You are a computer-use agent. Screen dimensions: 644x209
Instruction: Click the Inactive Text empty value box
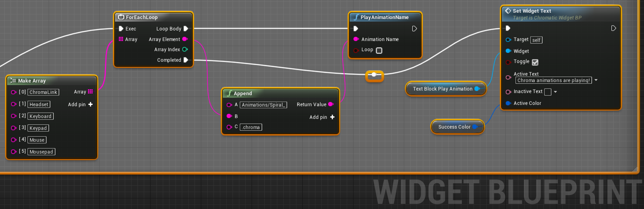coord(548,92)
